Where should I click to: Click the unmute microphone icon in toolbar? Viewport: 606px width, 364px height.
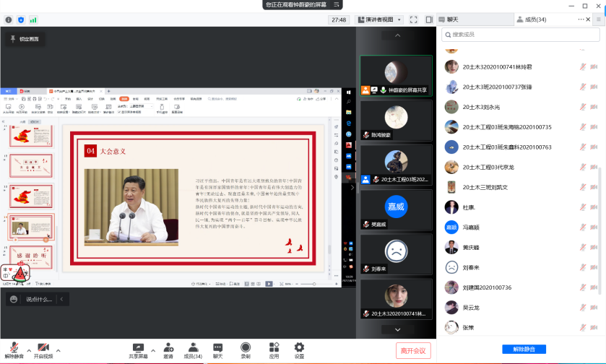pos(13,348)
